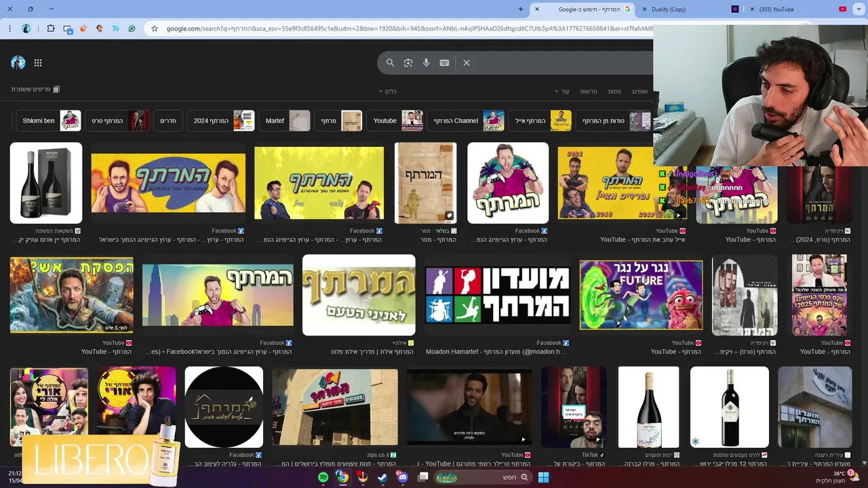Open Task View from the taskbar
868x488 pixels.
point(423,477)
